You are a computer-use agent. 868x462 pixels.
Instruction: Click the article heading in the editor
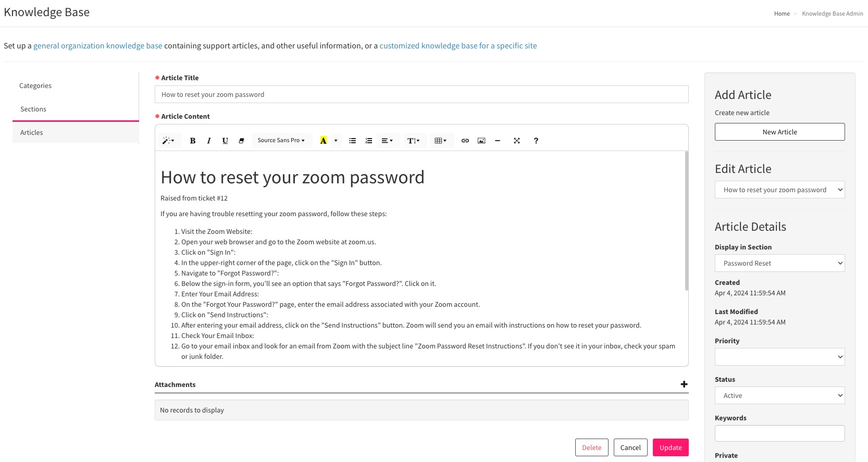click(x=292, y=178)
